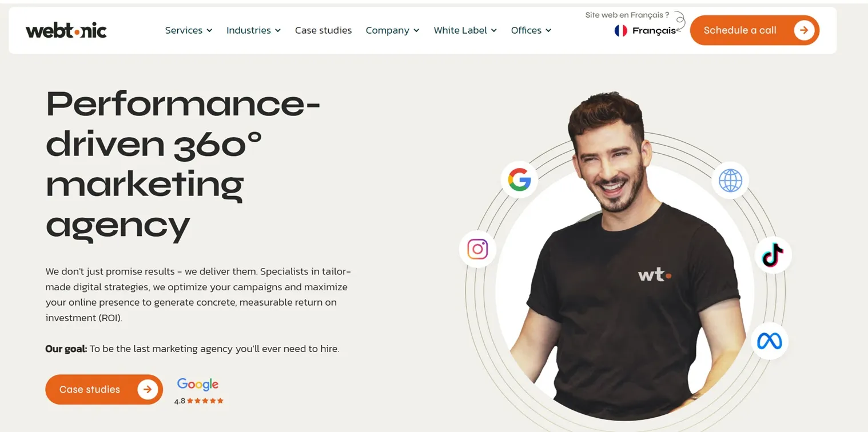Click arrow circle on Case studies button

coord(148,390)
